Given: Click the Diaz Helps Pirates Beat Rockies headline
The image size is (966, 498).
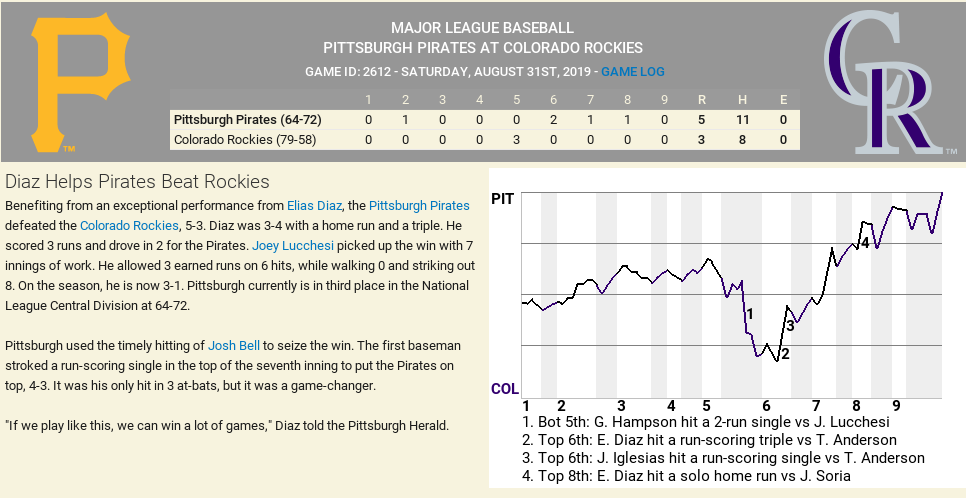Looking at the screenshot, I should click(137, 181).
